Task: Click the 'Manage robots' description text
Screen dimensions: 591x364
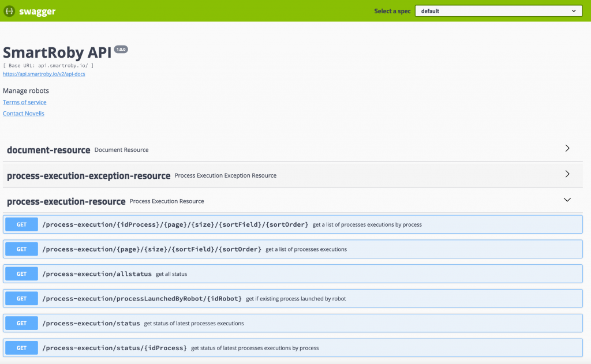Action: click(x=26, y=91)
